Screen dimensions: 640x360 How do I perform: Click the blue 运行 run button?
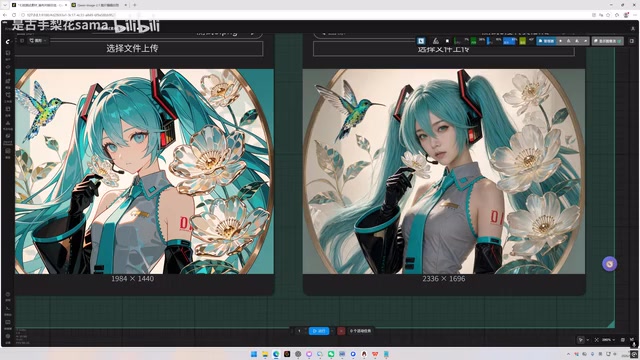click(319, 331)
